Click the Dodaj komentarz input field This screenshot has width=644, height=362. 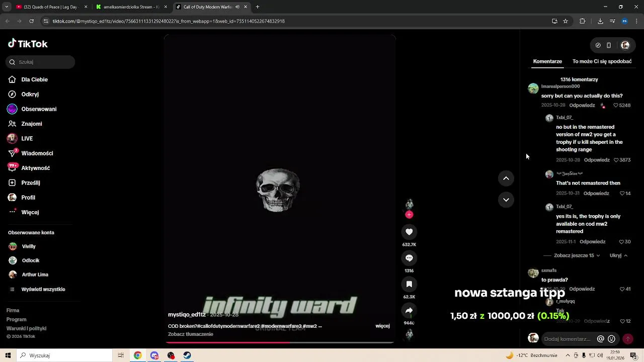[567, 339]
